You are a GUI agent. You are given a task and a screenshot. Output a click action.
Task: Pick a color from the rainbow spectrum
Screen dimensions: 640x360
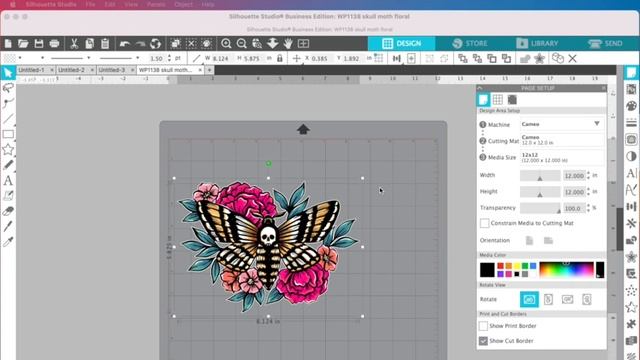(x=566, y=270)
